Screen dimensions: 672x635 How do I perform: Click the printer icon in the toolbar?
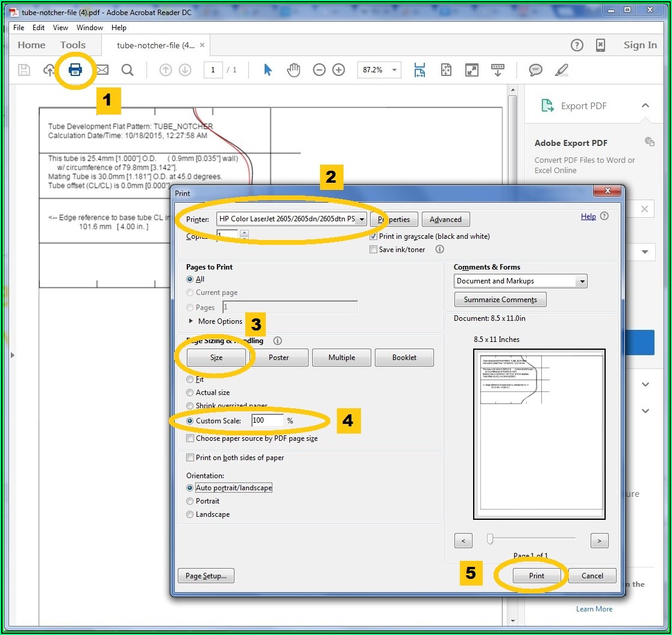(x=75, y=70)
